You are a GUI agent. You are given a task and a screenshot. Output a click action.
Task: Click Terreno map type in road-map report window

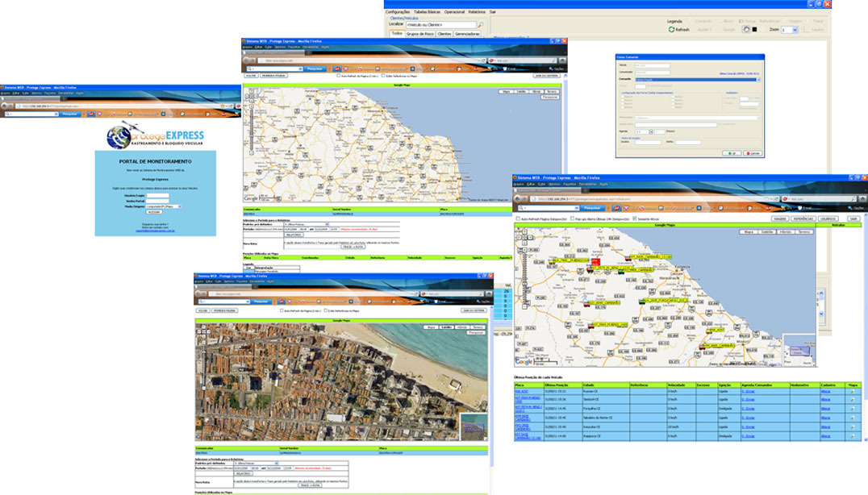coord(551,91)
